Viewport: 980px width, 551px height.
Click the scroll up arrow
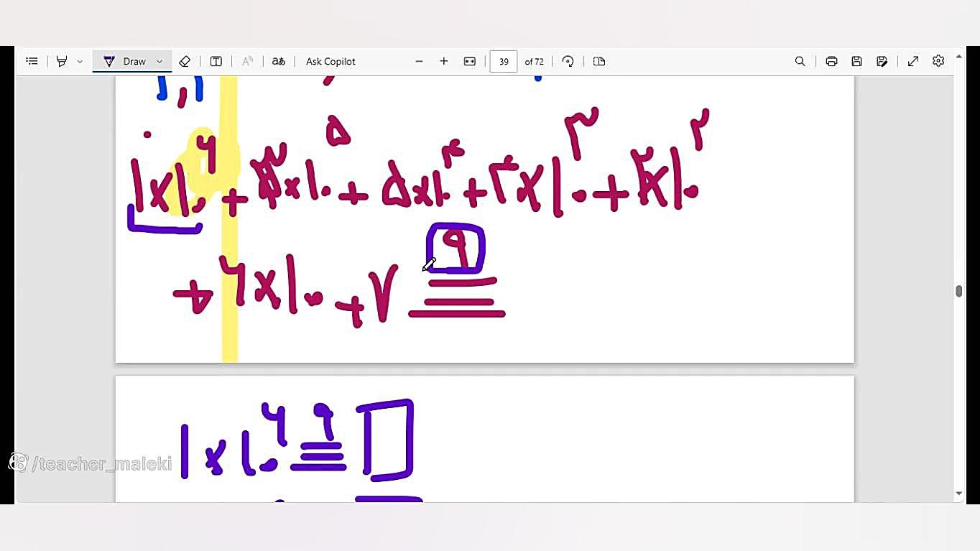click(958, 55)
